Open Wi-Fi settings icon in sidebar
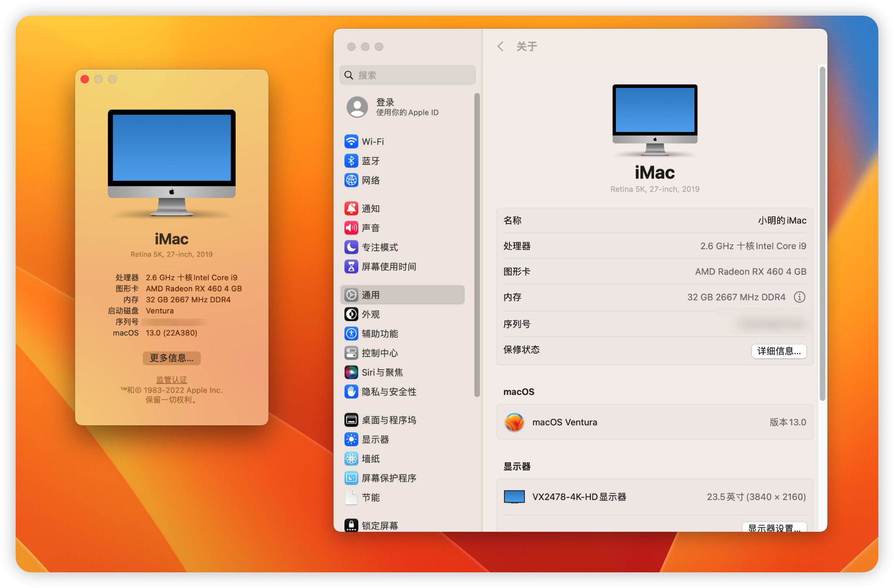 click(x=351, y=141)
